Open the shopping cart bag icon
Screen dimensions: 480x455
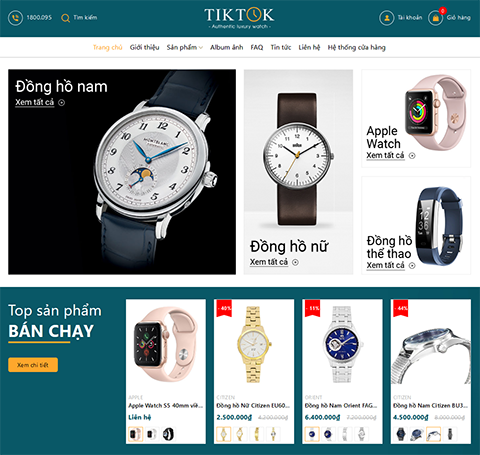[x=436, y=18]
